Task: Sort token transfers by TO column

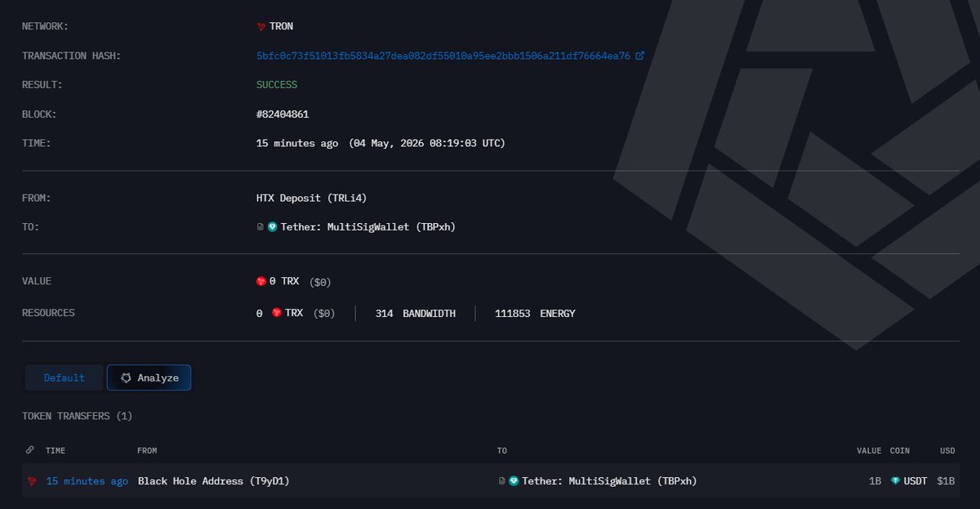Action: click(x=501, y=450)
